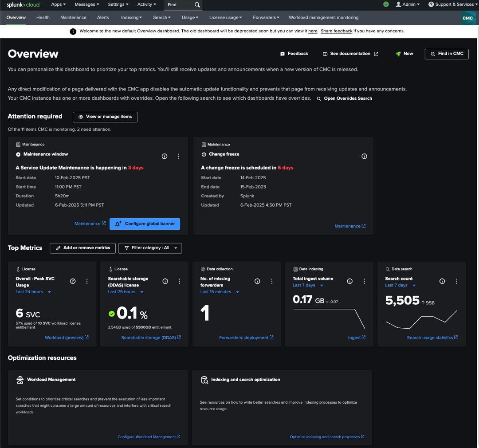Open the Alerts tab
479x448 pixels.
(x=103, y=18)
